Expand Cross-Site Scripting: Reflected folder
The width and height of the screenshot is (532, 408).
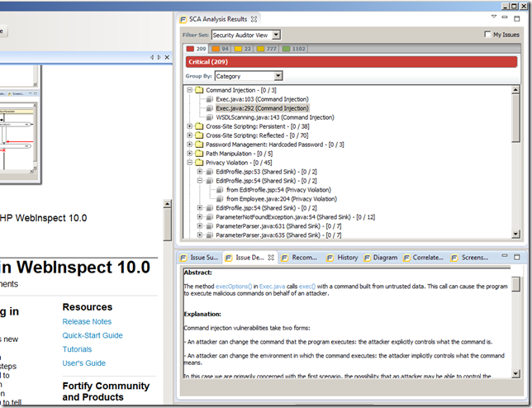coord(190,135)
